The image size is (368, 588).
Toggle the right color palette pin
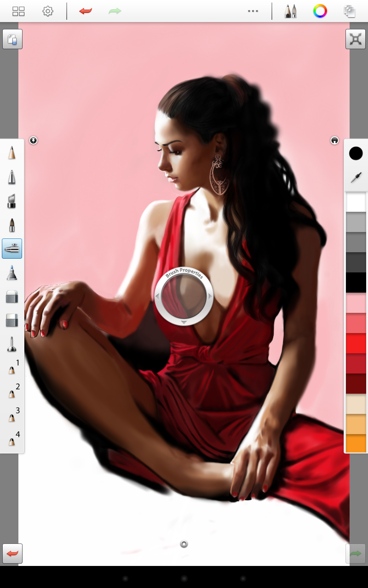click(x=335, y=140)
